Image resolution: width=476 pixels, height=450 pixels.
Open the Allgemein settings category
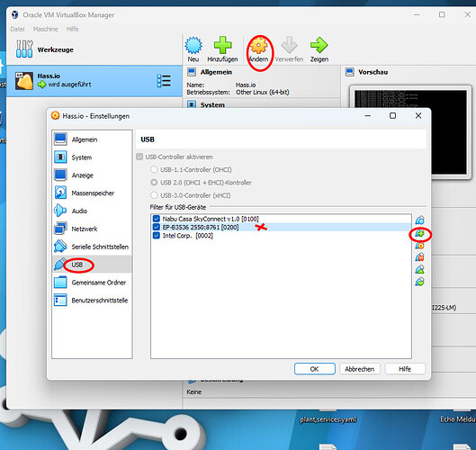[x=93, y=139]
